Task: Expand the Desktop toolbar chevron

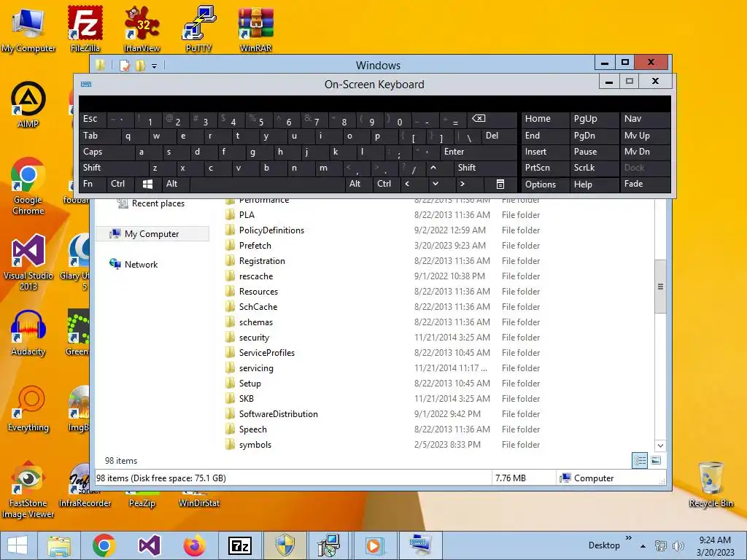Action: 628,538
